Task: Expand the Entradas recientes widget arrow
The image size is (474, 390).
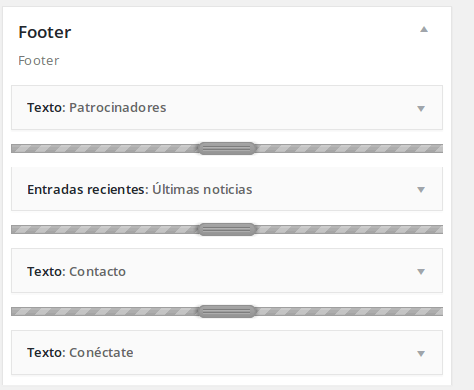Action: point(421,190)
